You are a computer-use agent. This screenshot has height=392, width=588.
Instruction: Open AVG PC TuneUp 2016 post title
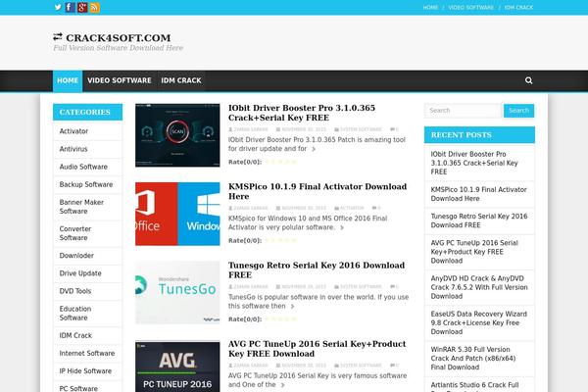pyautogui.click(x=317, y=349)
